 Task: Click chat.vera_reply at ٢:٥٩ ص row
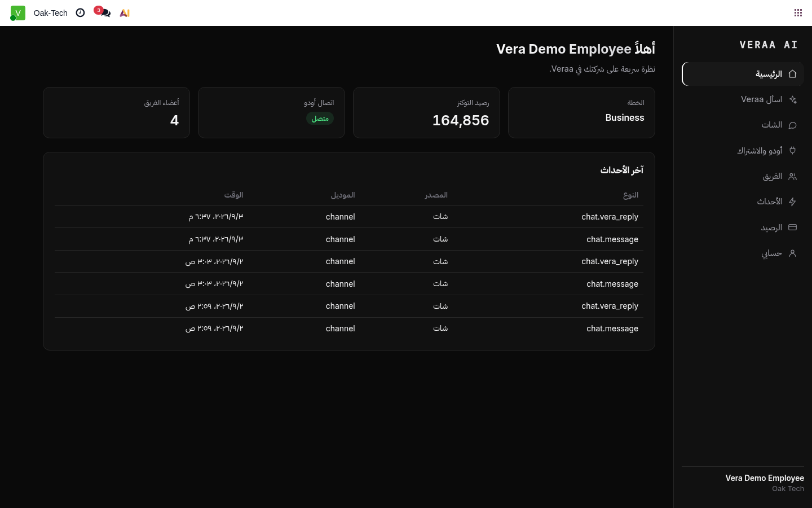pos(610,306)
